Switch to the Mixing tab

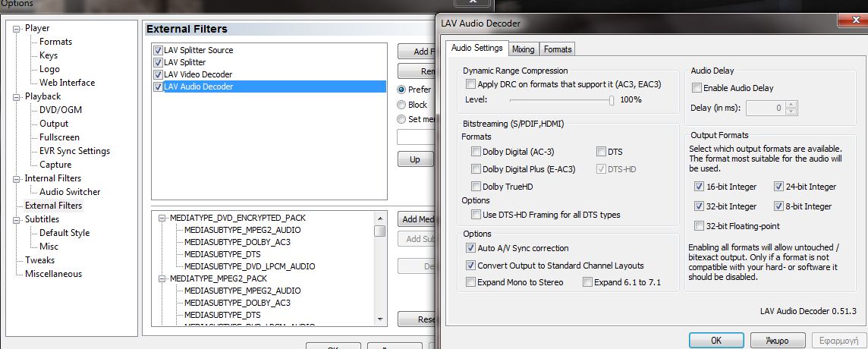(x=523, y=49)
